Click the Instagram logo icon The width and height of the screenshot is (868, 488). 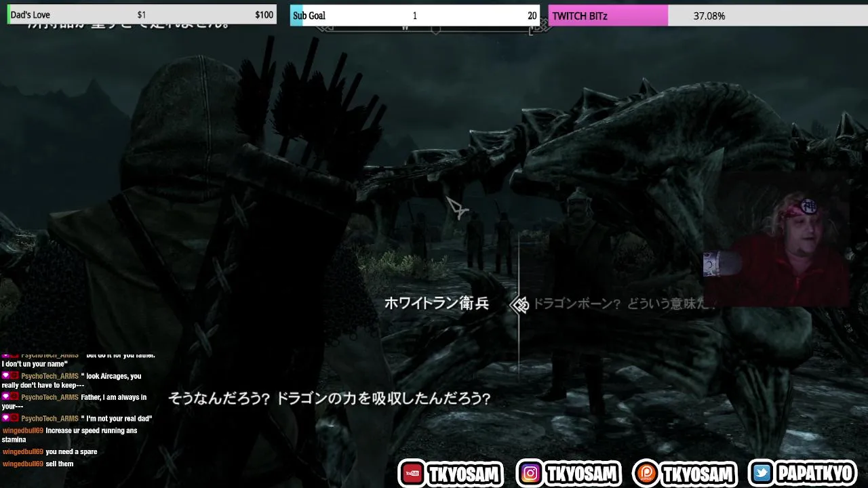pos(530,474)
